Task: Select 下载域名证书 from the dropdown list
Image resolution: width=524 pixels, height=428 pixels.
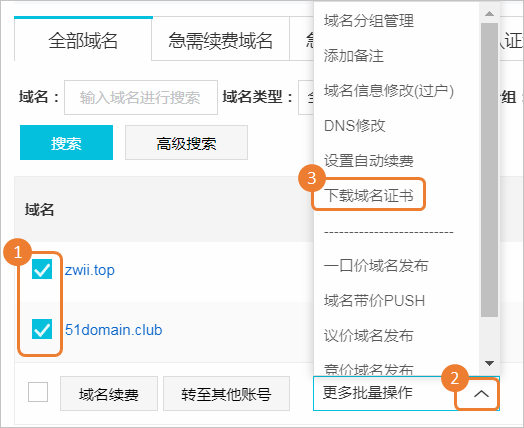Action: click(369, 195)
